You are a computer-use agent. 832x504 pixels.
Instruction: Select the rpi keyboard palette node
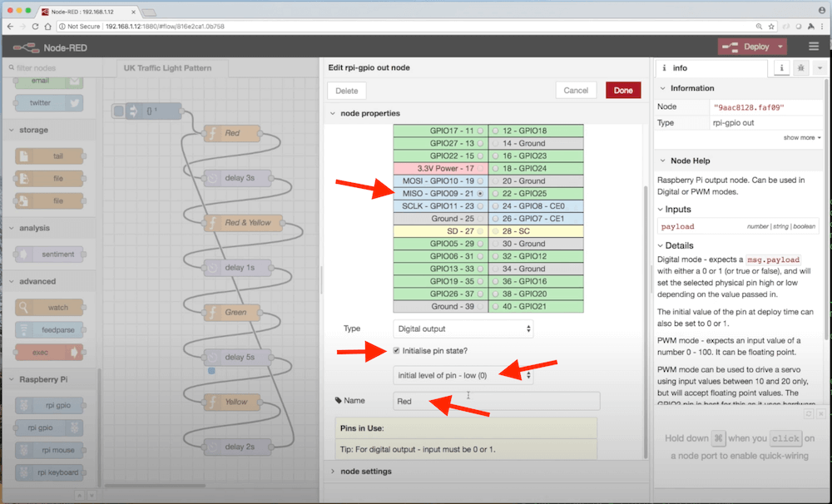click(50, 472)
